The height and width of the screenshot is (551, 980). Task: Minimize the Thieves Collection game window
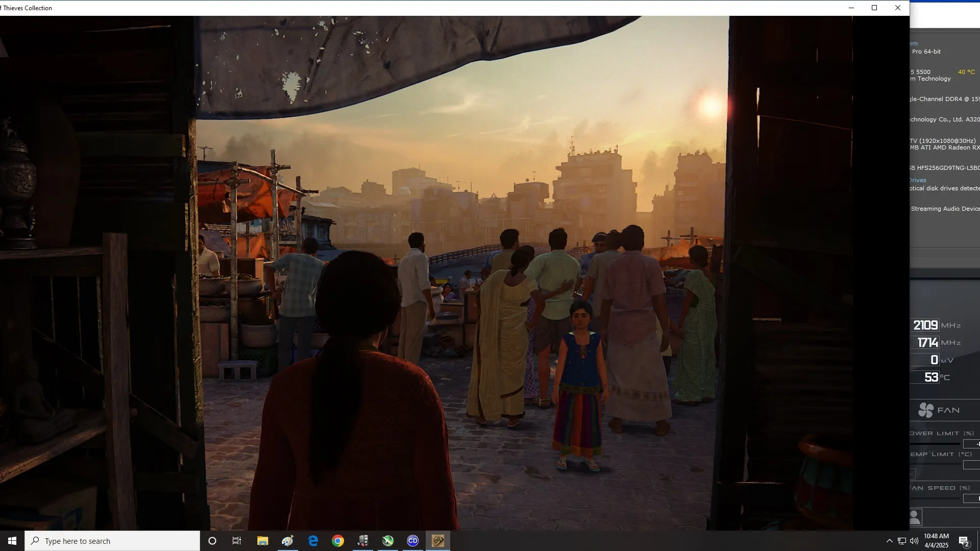coord(851,8)
